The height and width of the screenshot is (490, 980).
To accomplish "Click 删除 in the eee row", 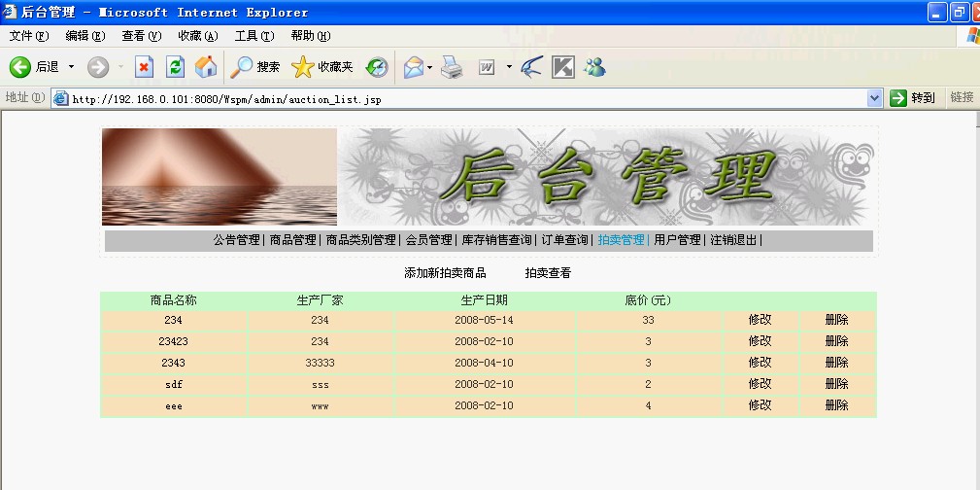I will [837, 404].
